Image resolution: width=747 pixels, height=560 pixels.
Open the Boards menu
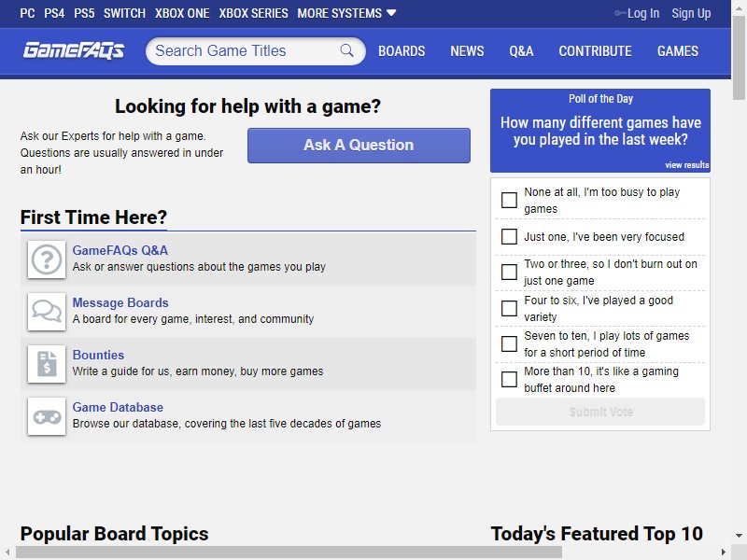click(402, 51)
